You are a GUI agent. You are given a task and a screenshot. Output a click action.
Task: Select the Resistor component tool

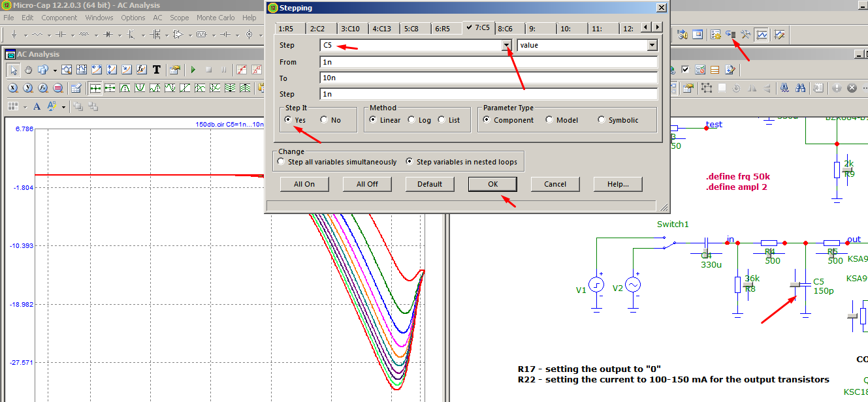coord(37,34)
